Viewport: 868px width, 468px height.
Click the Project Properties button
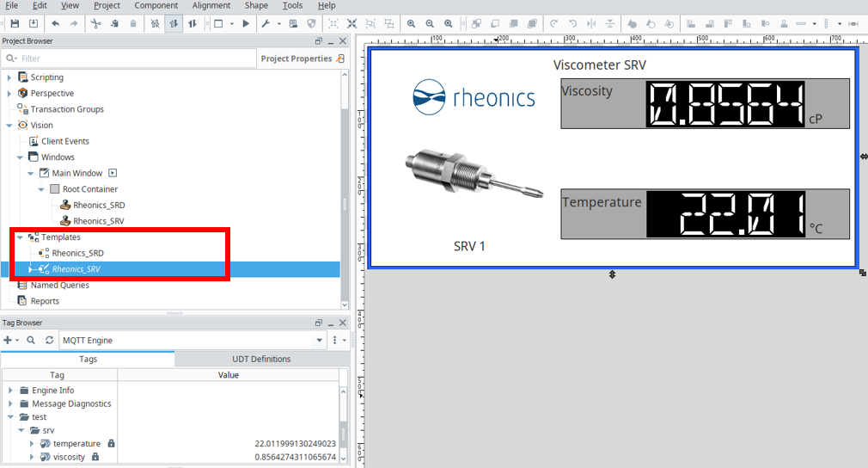click(x=303, y=58)
